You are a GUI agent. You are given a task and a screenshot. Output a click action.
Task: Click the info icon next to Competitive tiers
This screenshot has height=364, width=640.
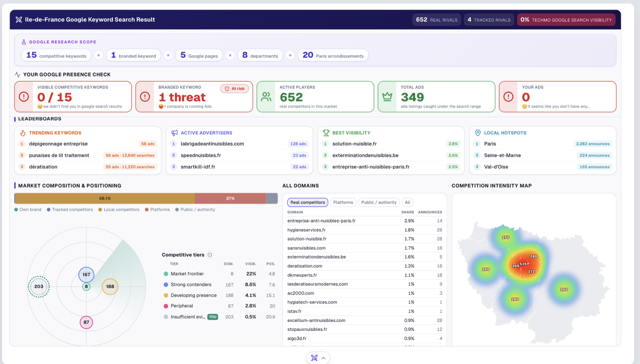[210, 255]
